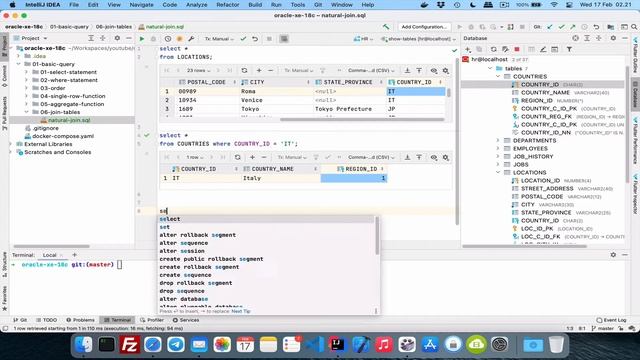Add new data source in Database panel

tap(468, 49)
